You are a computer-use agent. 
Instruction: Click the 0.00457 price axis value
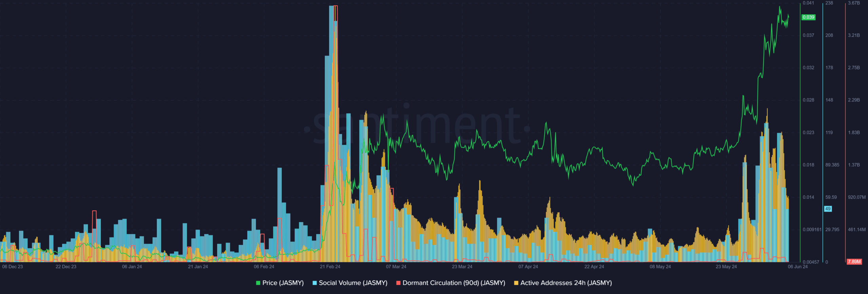811,262
